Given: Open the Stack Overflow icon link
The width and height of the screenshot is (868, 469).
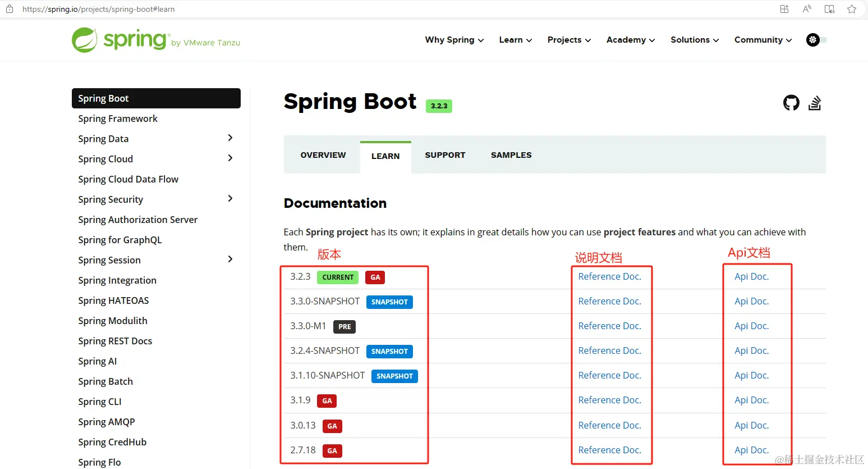Looking at the screenshot, I should click(815, 103).
